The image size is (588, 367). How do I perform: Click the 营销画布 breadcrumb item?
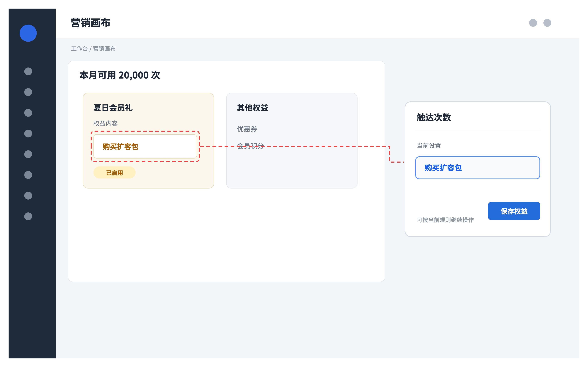104,49
